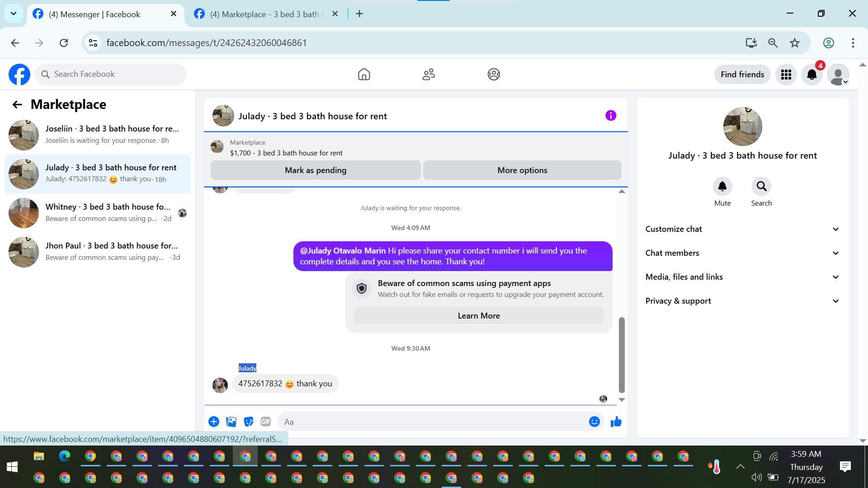Open Facebook notifications bell

pos(811,75)
